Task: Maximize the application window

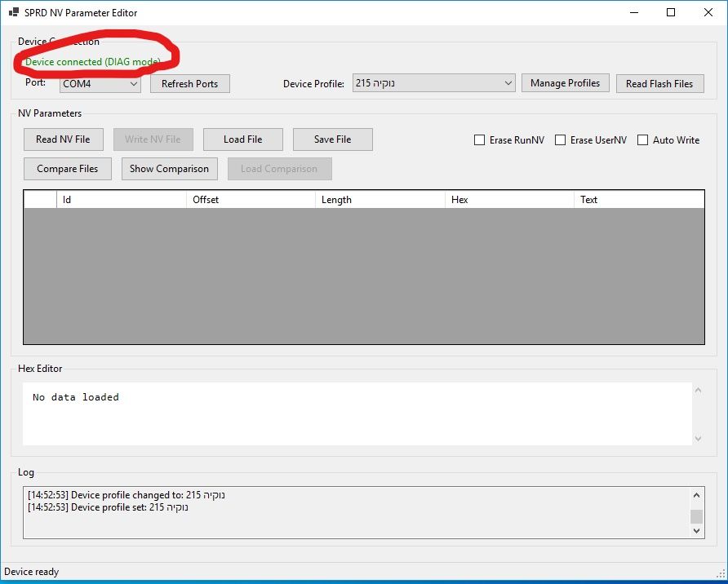Action: click(670, 13)
